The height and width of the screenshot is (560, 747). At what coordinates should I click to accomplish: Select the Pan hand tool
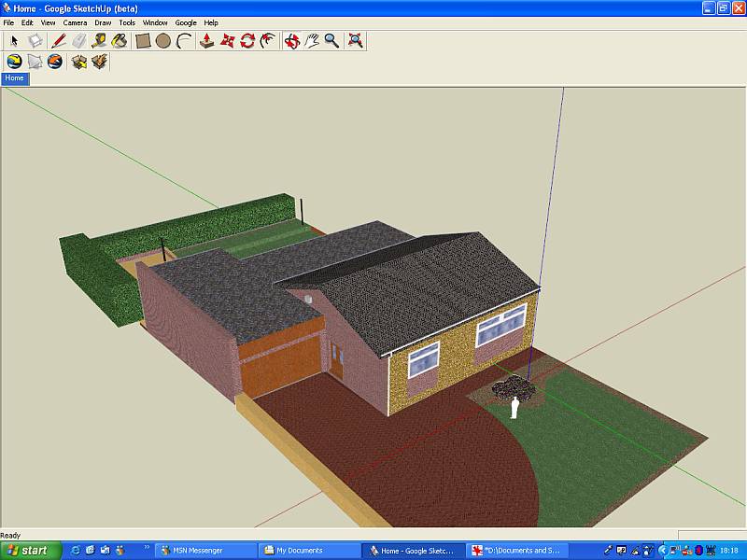tap(312, 41)
